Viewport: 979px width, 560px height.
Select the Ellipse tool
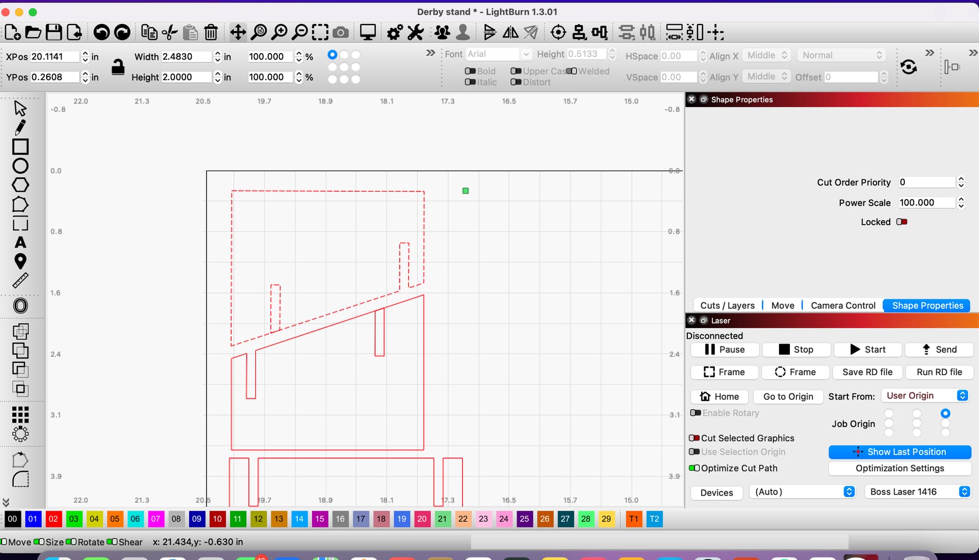pyautogui.click(x=20, y=166)
